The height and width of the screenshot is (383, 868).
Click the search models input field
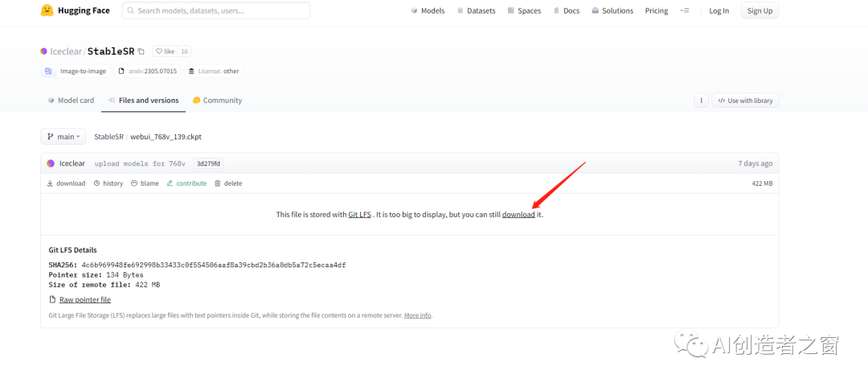pyautogui.click(x=216, y=10)
